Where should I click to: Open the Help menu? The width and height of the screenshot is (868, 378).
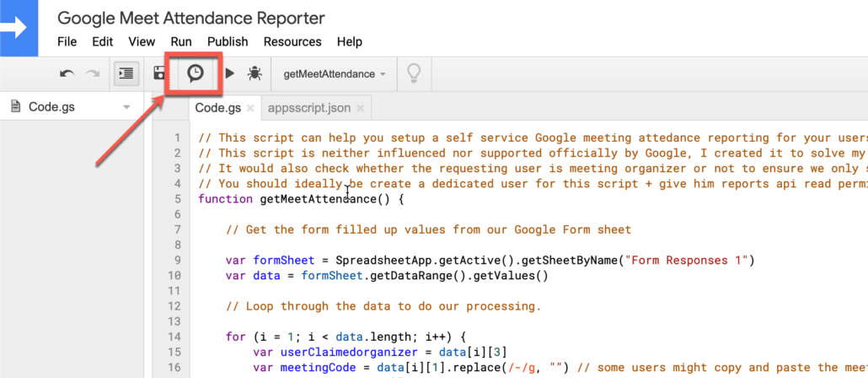pos(349,41)
